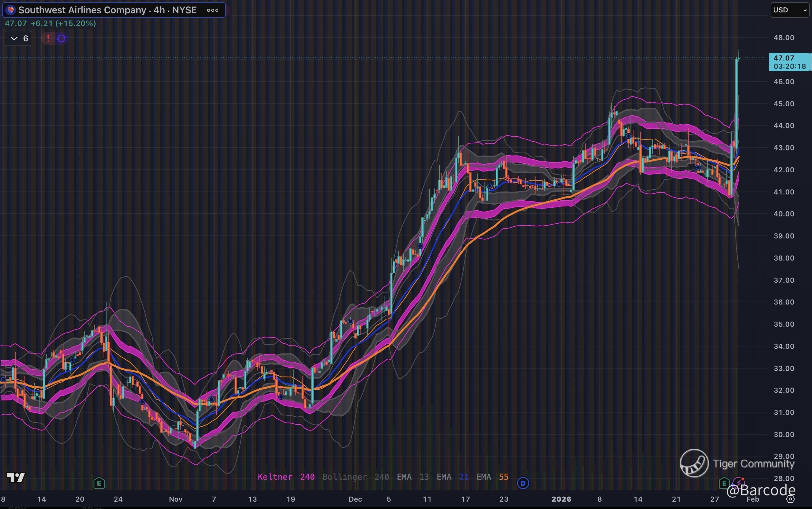Image resolution: width=812 pixels, height=509 pixels.
Task: Click the 2026 date on time axis
Action: click(x=561, y=499)
